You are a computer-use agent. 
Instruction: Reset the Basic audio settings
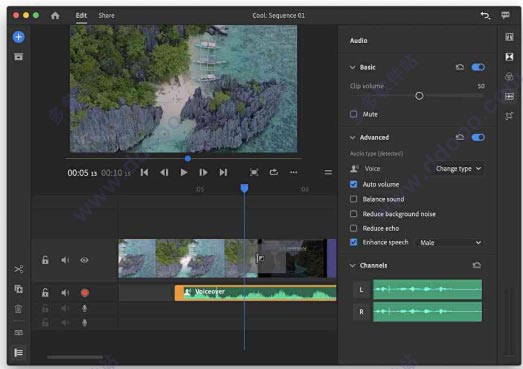(x=460, y=67)
